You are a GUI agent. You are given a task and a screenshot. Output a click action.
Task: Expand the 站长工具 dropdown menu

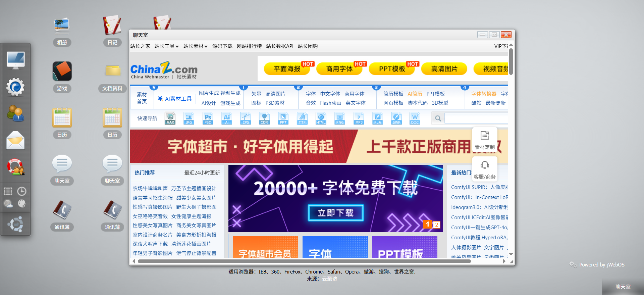click(166, 46)
